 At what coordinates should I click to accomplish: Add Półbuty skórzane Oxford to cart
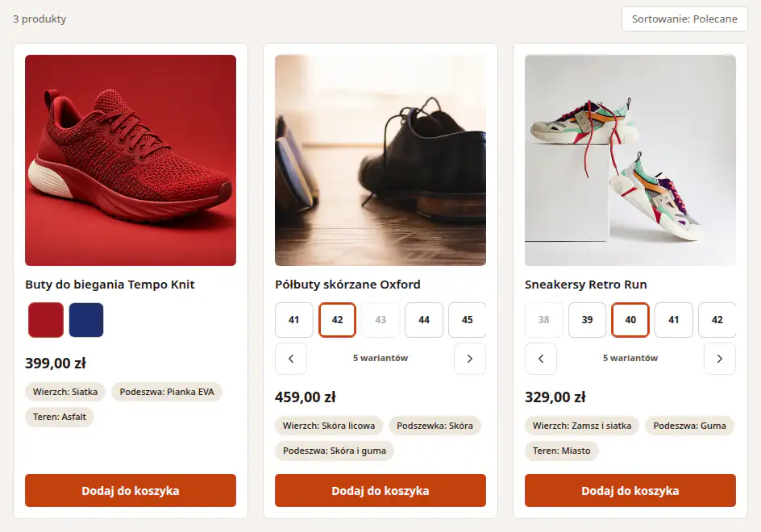pos(380,491)
